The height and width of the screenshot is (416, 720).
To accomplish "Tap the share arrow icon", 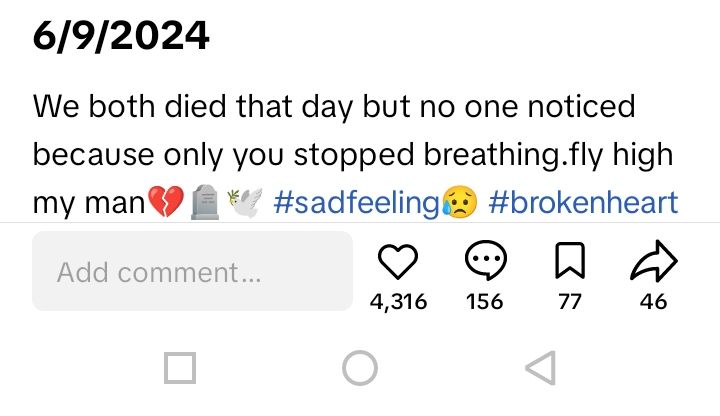I will [x=654, y=263].
